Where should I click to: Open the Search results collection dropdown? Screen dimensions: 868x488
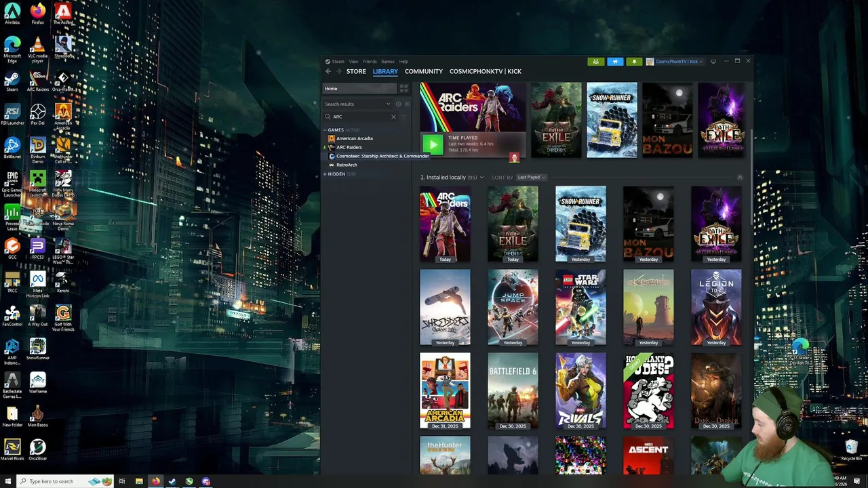[x=357, y=104]
